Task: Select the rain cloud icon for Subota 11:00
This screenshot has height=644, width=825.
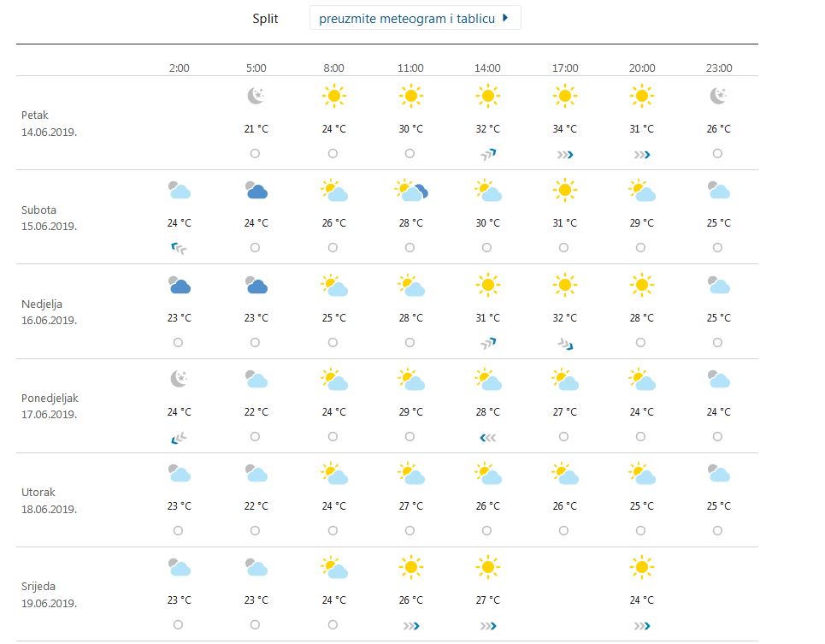Action: [410, 190]
